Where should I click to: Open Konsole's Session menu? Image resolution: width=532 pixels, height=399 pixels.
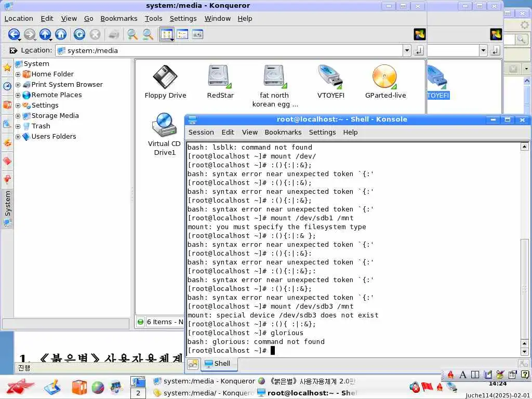click(201, 132)
